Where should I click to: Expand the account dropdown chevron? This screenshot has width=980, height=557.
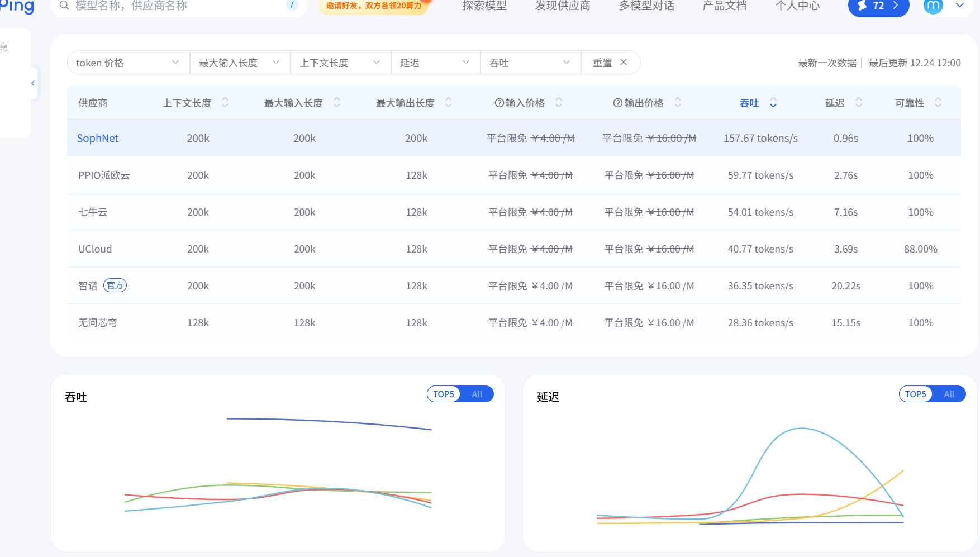tap(960, 6)
